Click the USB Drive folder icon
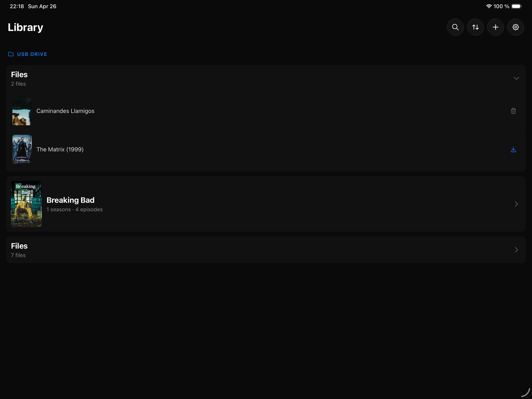 coord(11,54)
